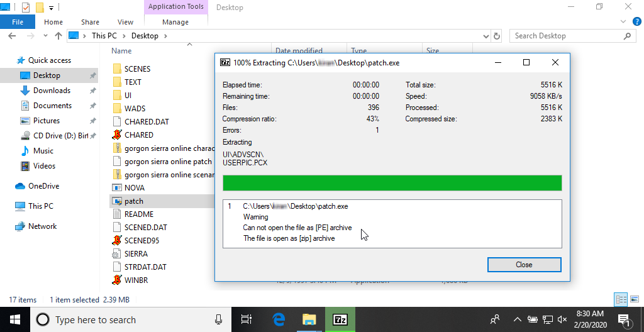Open recent locations dropdown arrow
This screenshot has width=644, height=332.
(45, 36)
